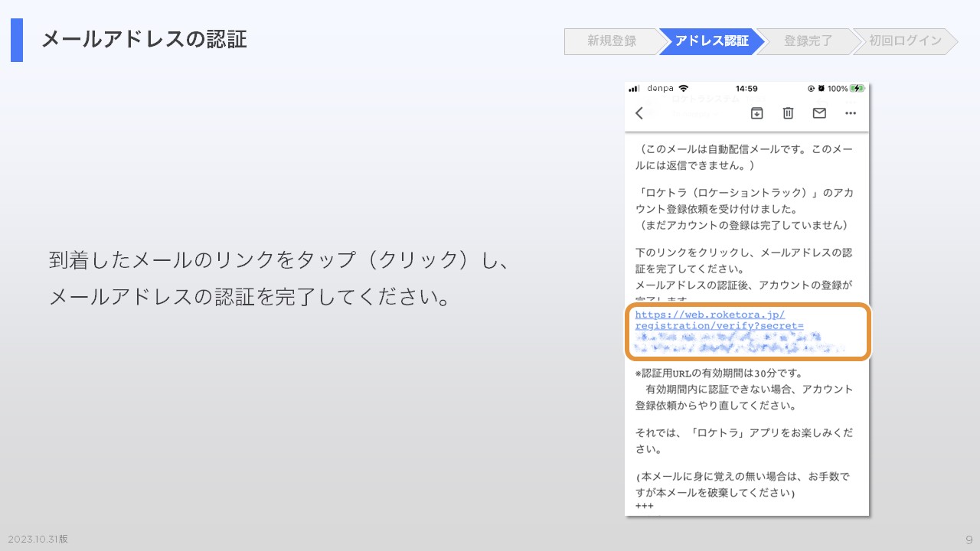Tap the envelope mark-unread icon
The width and height of the screenshot is (980, 551).
(819, 113)
